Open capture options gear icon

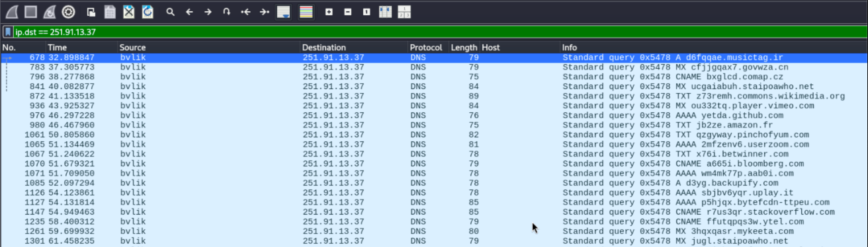coord(68,12)
